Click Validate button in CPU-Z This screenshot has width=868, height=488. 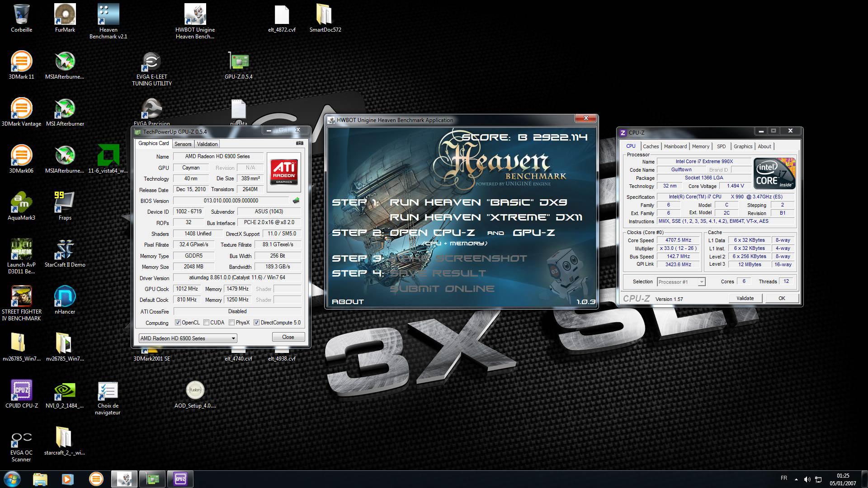tap(745, 298)
